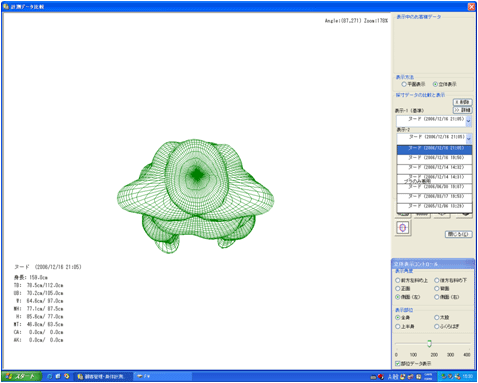Screen dimensions: 478x383
Task: Pick the last 2005/12 nude entry in list
Action: 434,206
